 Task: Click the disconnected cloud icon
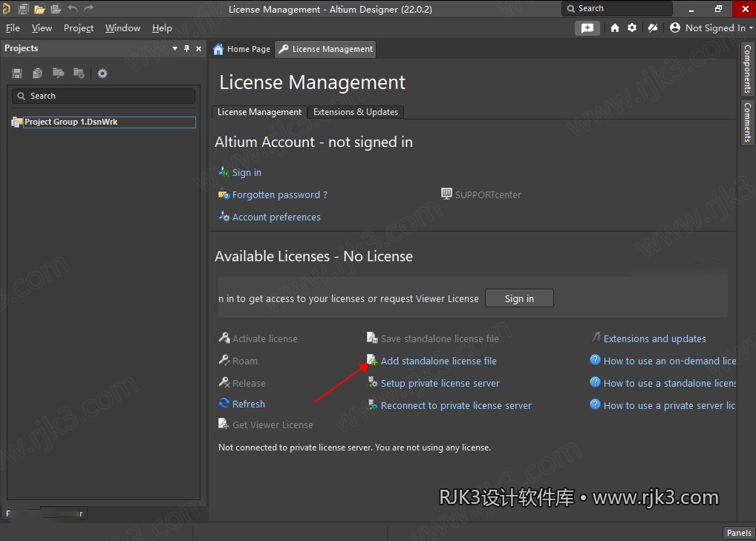click(x=653, y=28)
